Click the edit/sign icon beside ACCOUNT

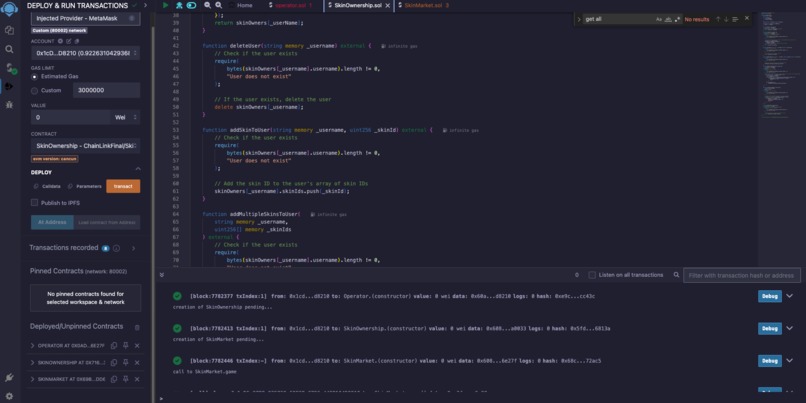[x=68, y=41]
